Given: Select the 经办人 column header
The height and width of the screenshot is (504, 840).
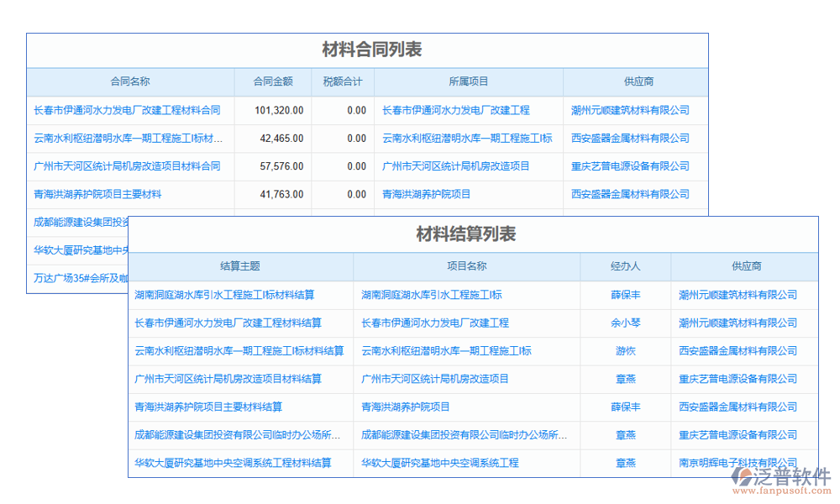Looking at the screenshot, I should pos(625,266).
